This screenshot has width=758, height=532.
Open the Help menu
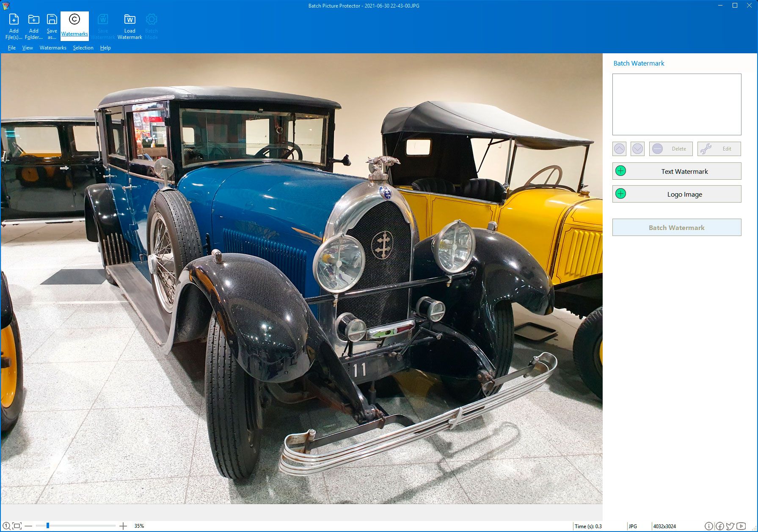105,48
